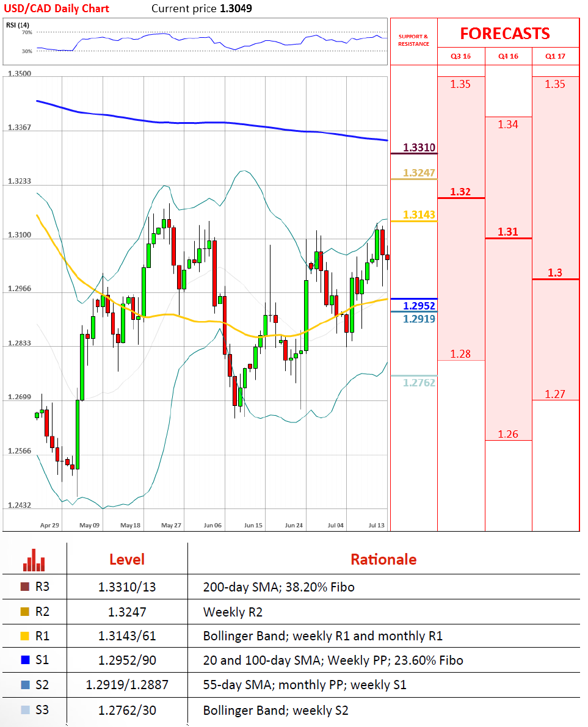The image size is (588, 727).
Task: Click the RSI (14) indicator label
Action: click(x=18, y=25)
